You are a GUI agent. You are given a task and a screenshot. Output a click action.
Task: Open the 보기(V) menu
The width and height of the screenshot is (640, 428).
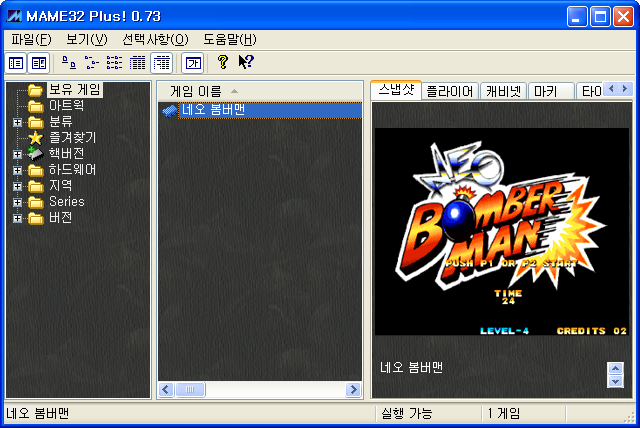(87, 40)
